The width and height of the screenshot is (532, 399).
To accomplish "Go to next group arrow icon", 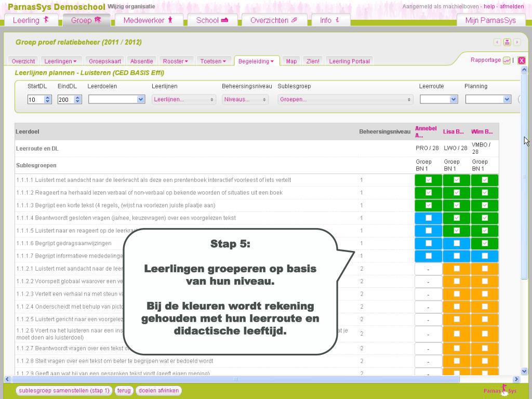I will (x=517, y=42).
